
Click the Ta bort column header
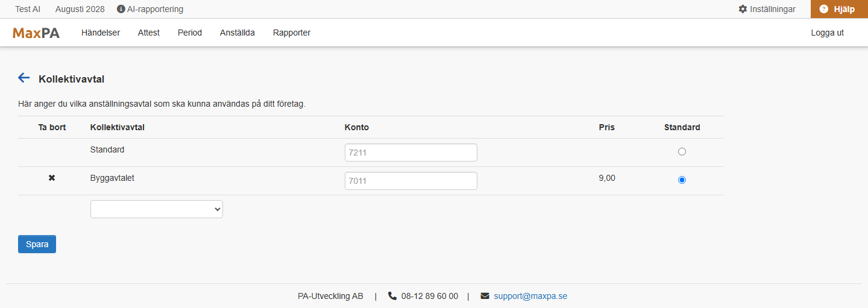click(x=52, y=127)
